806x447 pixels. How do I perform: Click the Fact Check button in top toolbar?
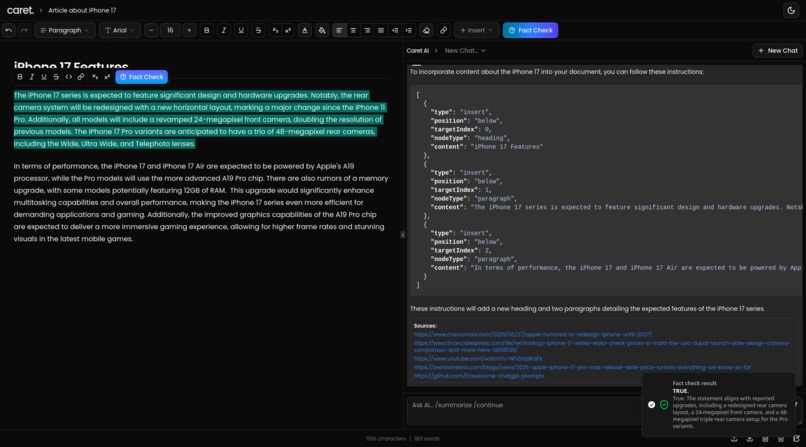(x=530, y=30)
